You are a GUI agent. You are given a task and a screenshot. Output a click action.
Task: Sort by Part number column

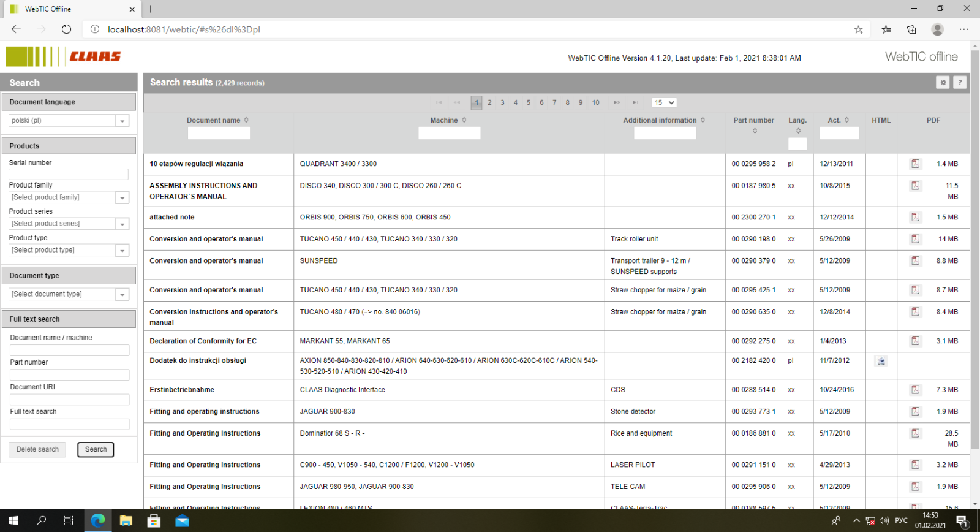(x=755, y=131)
